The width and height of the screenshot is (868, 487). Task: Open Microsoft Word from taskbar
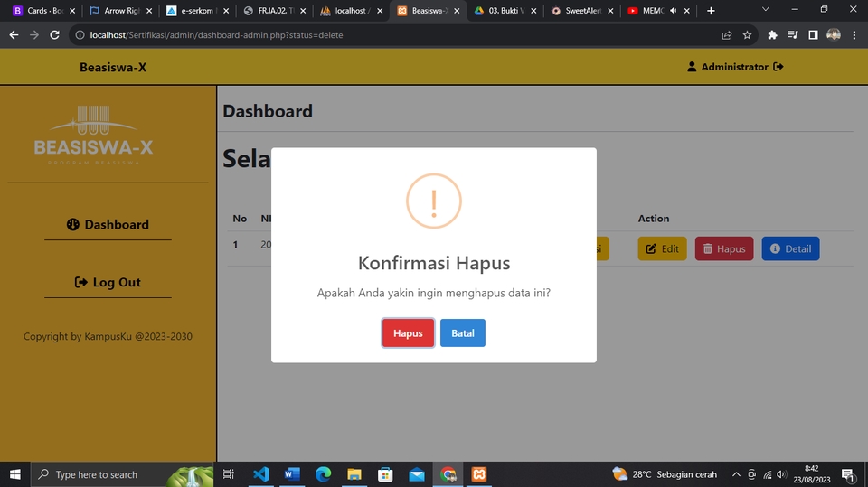point(292,474)
